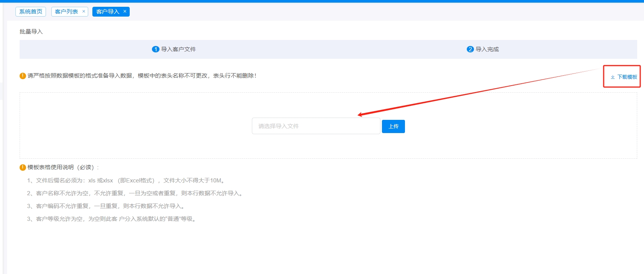Open the 客户列表 tab
This screenshot has height=274, width=644.
pyautogui.click(x=66, y=12)
